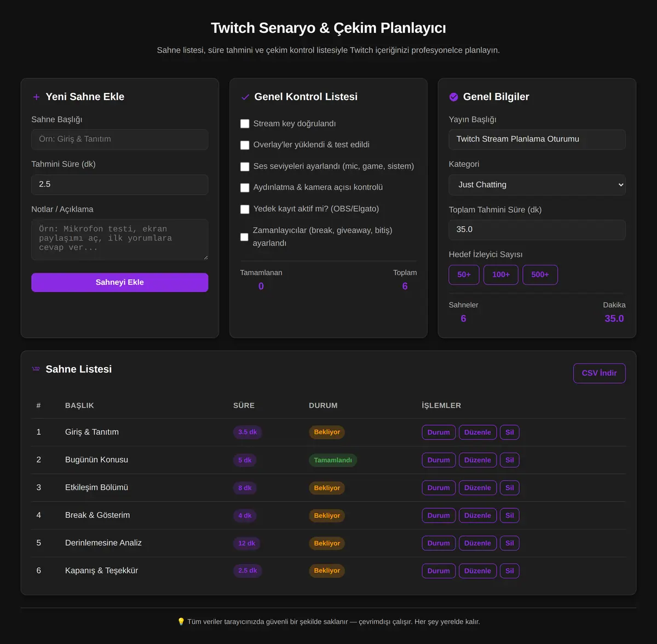This screenshot has width=657, height=644.
Task: Delete the Kapanış & Teşekkür scene
Action: pos(510,571)
